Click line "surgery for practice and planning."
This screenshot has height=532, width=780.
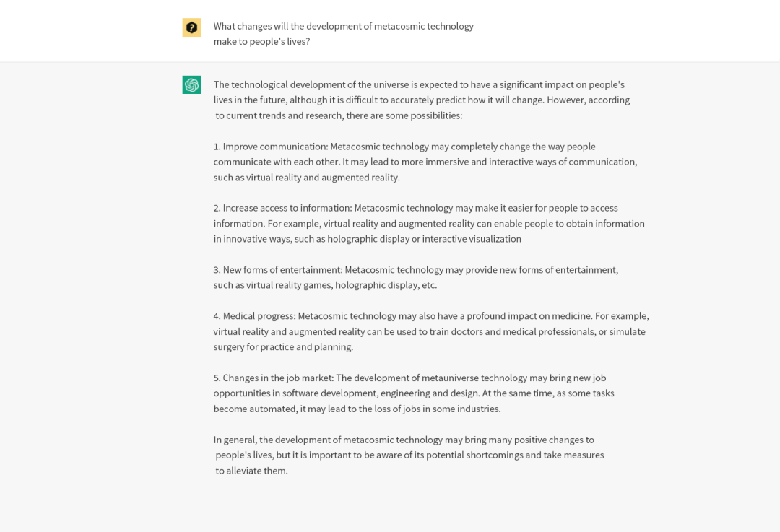[x=283, y=347]
